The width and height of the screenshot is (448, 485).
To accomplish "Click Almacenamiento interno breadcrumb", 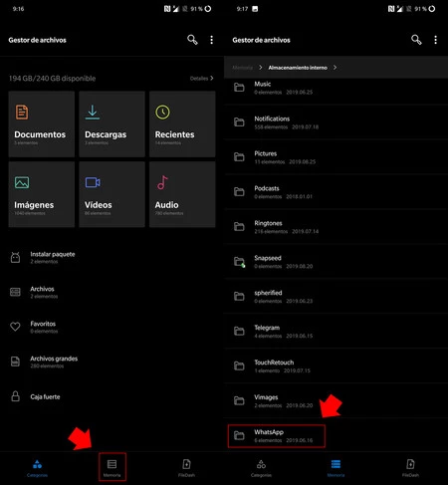I will coord(298,68).
